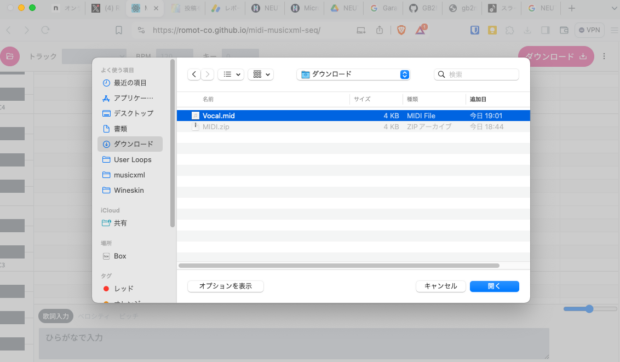Close the active browser tab
The width and height of the screenshot is (620, 362).
coord(156,8)
